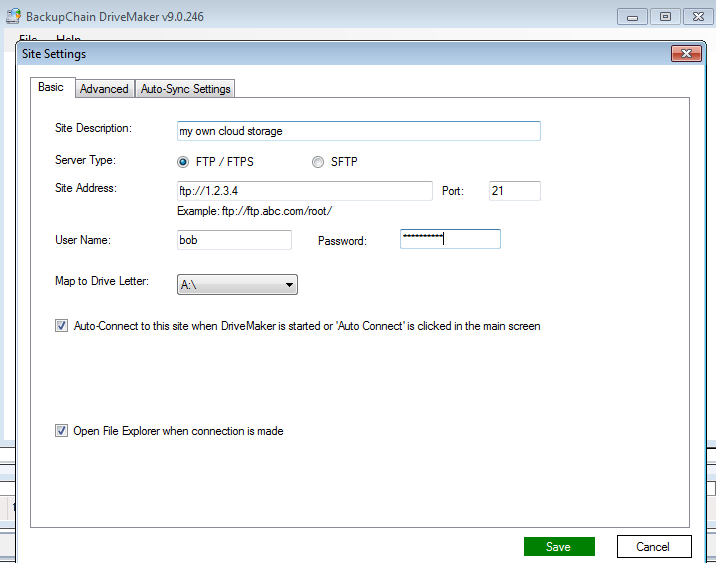Click the Map to Drive Letter label
The width and height of the screenshot is (716, 563).
[102, 281]
